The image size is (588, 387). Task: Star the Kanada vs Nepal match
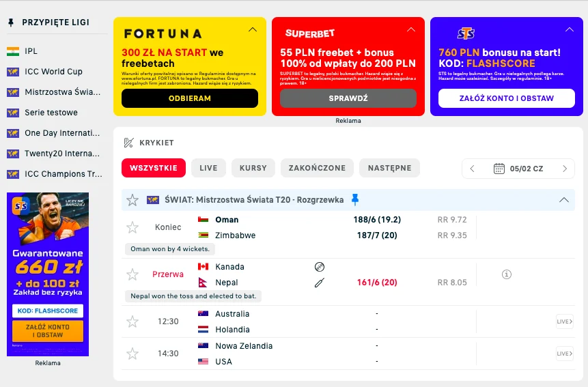coord(132,274)
